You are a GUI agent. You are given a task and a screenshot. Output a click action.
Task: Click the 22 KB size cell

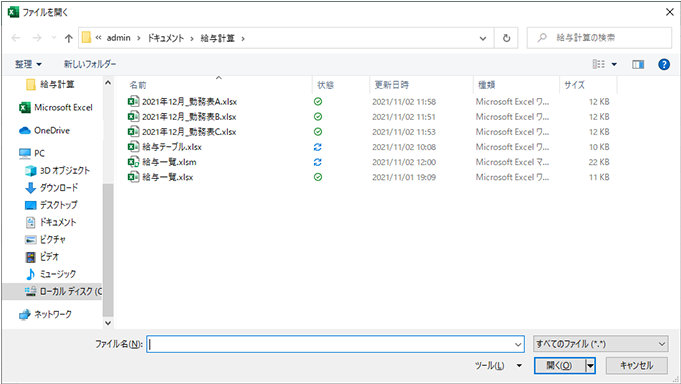click(599, 162)
